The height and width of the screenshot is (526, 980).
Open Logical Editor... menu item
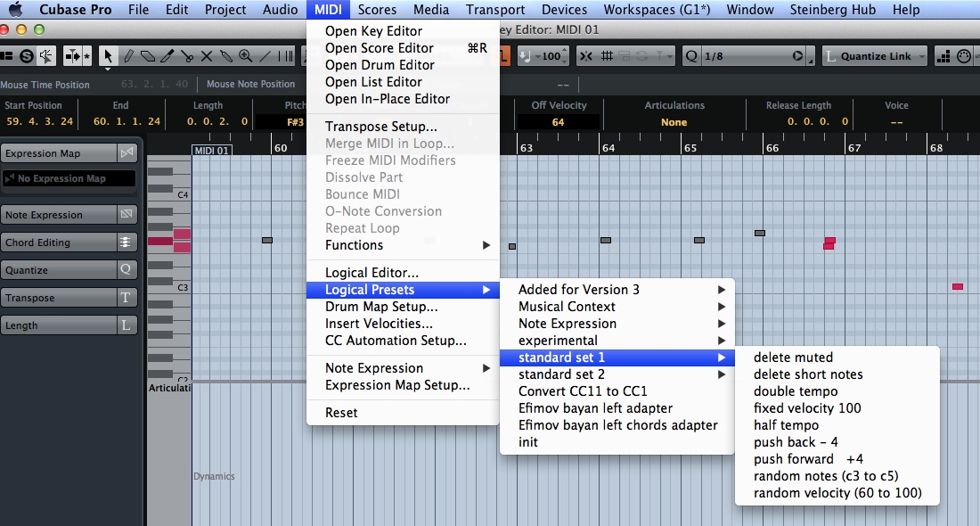coord(403,273)
